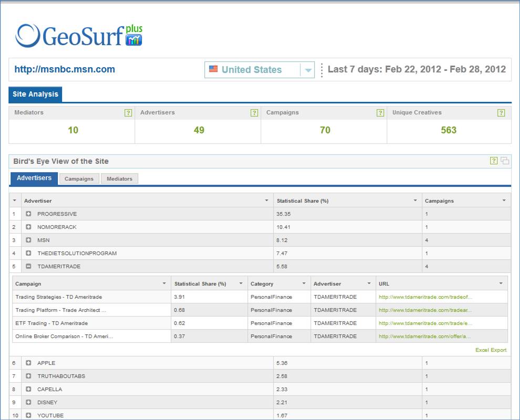Image resolution: width=520 pixels, height=420 pixels.
Task: Select the Site Analysis tab
Action: [36, 94]
